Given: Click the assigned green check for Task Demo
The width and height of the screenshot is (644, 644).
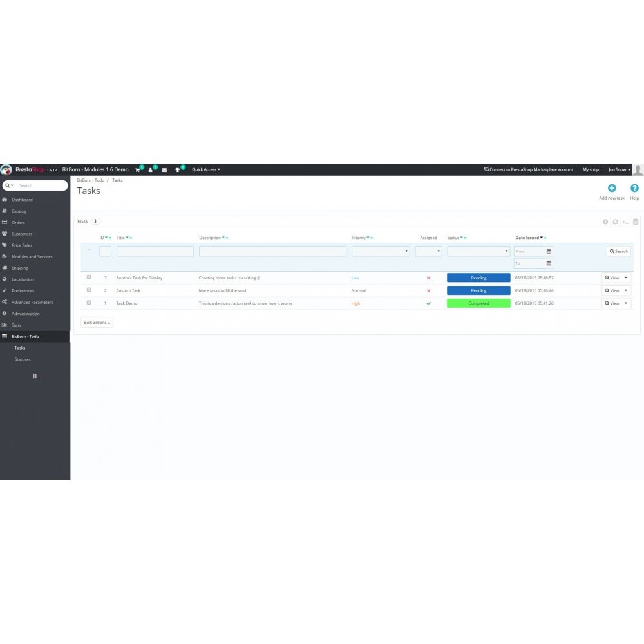Looking at the screenshot, I should pyautogui.click(x=428, y=303).
